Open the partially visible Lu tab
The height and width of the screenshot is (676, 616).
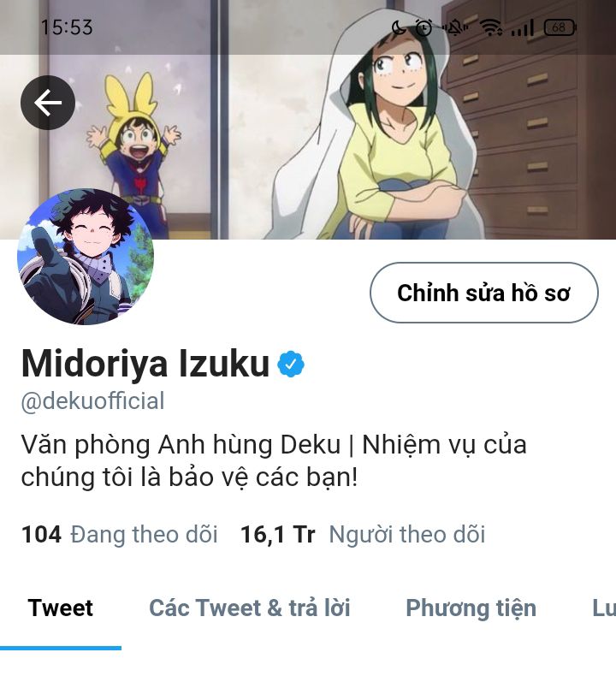pos(604,608)
